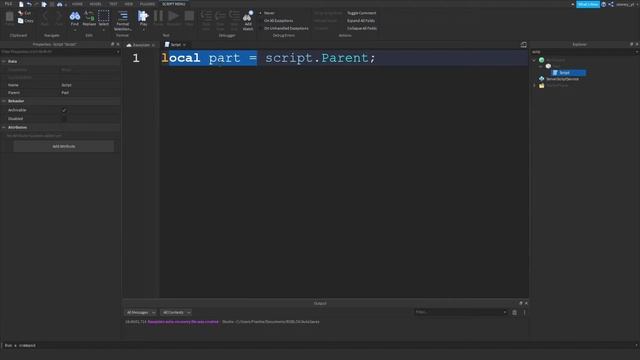640x360 pixels.
Task: Click the Redo arrow in quick access bar
Action: [x=36, y=4]
